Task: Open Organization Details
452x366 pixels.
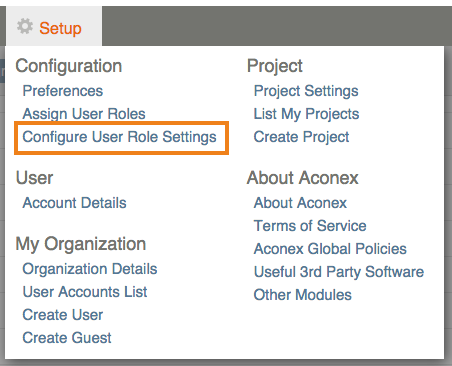Action: point(90,269)
